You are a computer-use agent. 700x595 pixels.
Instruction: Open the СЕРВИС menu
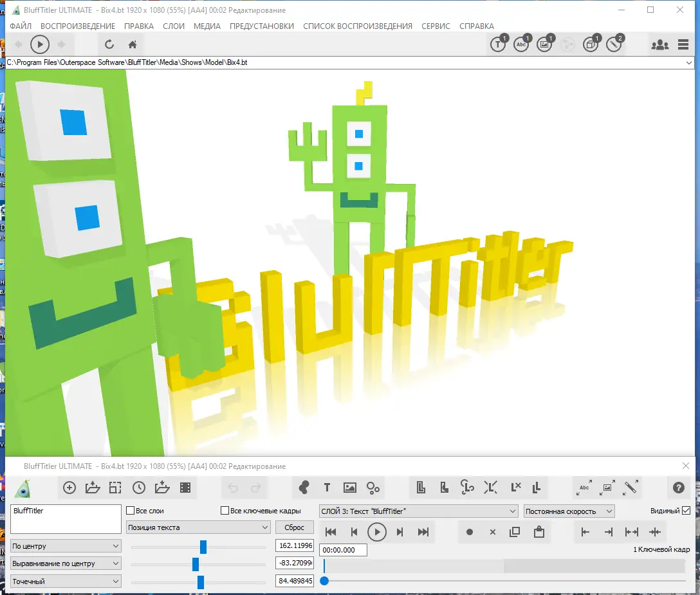pyautogui.click(x=436, y=26)
